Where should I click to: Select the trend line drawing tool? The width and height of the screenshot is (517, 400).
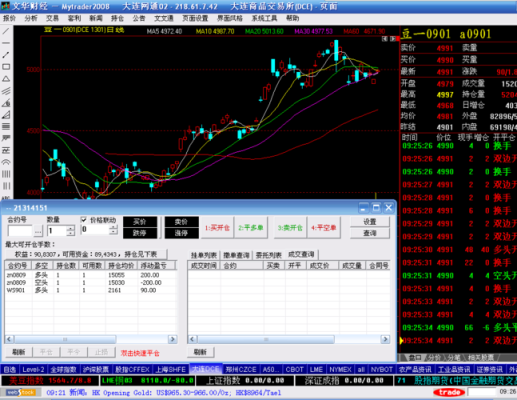6,31
